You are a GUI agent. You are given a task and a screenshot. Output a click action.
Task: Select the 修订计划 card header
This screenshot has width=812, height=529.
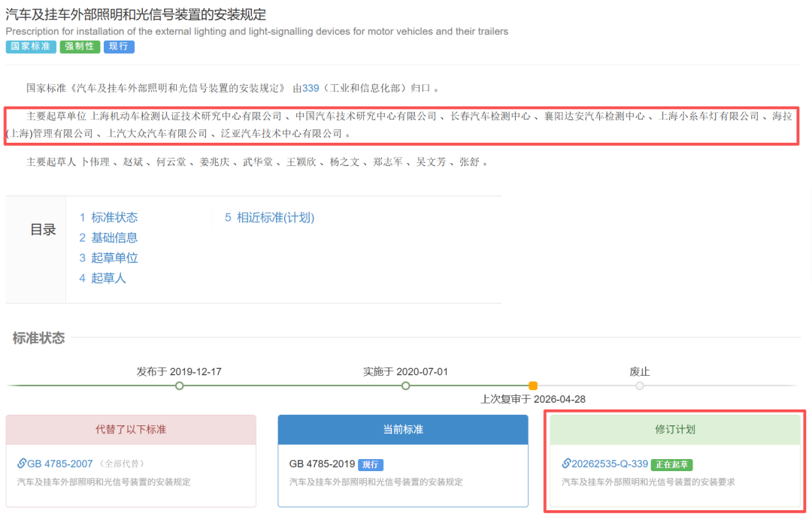pyautogui.click(x=674, y=430)
